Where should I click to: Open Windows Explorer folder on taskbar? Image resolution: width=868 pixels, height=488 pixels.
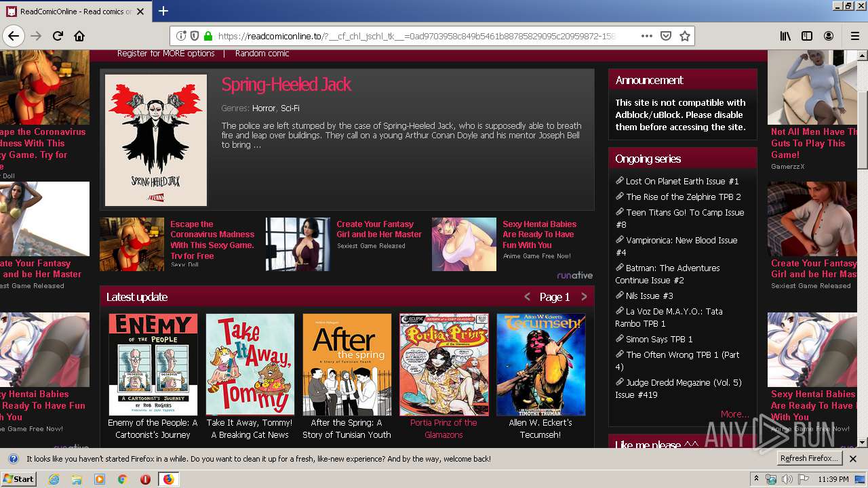click(77, 479)
